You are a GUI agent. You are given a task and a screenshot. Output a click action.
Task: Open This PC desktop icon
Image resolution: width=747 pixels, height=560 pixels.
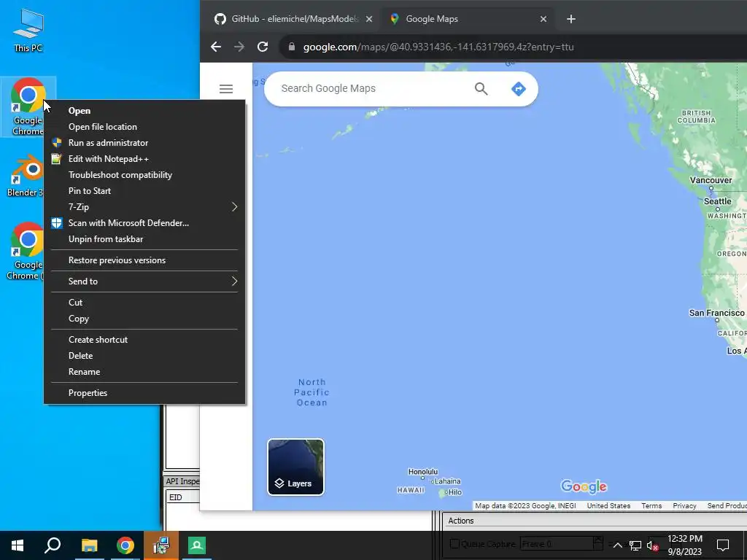coord(28,31)
